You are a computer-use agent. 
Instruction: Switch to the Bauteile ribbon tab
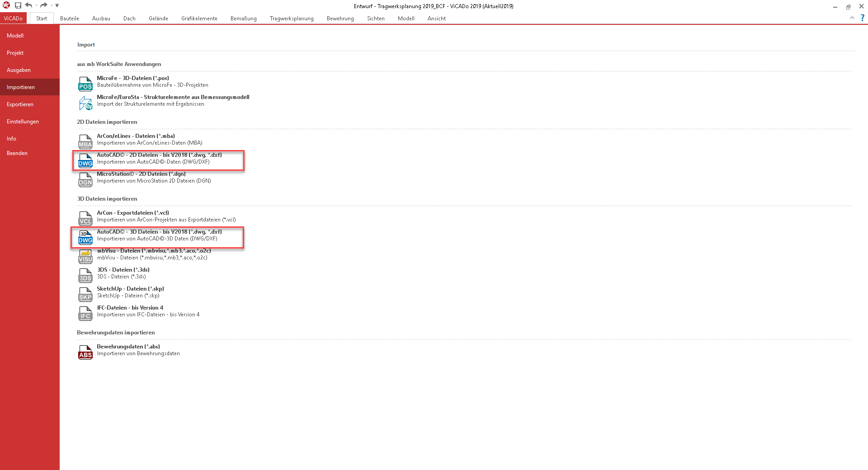point(70,19)
